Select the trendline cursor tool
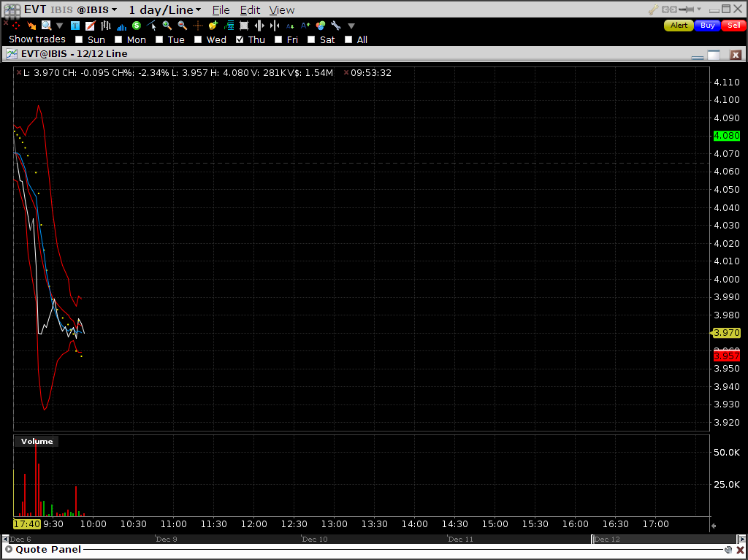The image size is (748, 560). [x=152, y=26]
